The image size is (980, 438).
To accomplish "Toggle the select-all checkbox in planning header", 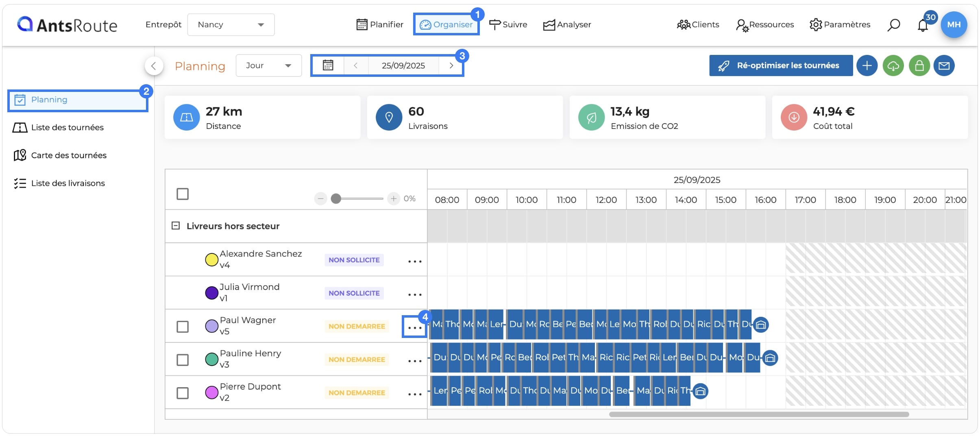I will click(x=183, y=194).
